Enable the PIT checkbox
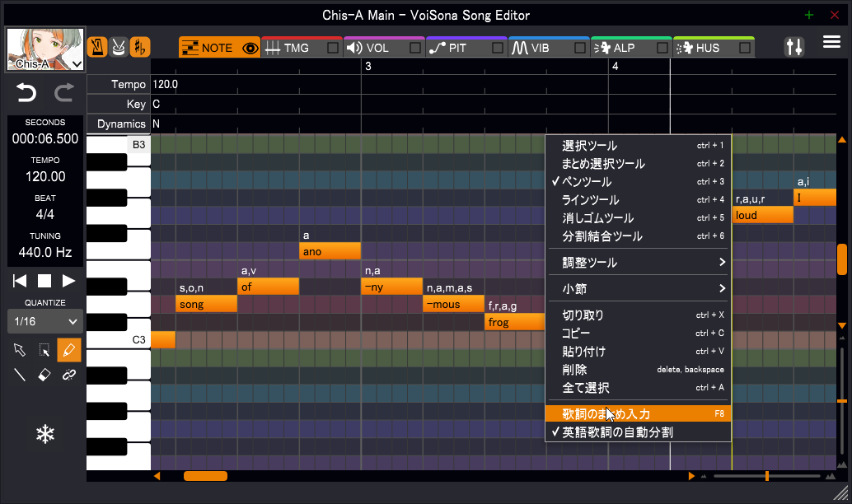The image size is (852, 504). coord(497,48)
